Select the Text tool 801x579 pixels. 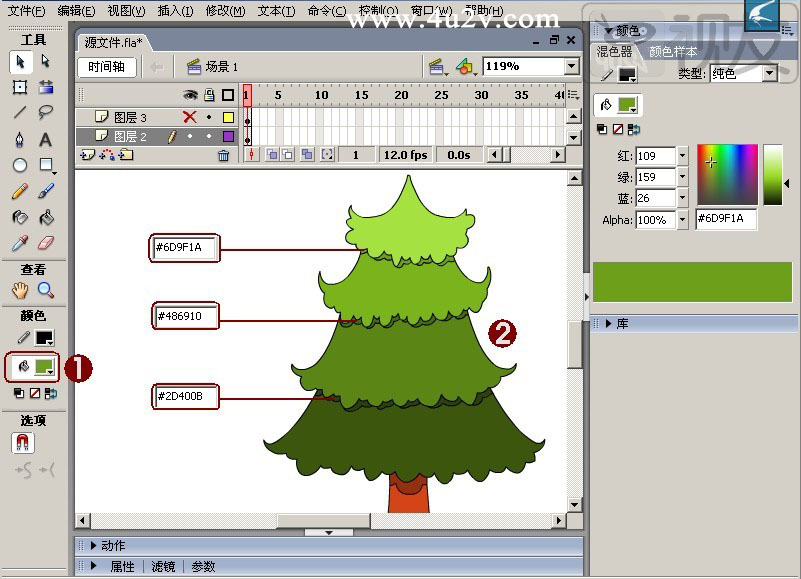click(x=45, y=139)
